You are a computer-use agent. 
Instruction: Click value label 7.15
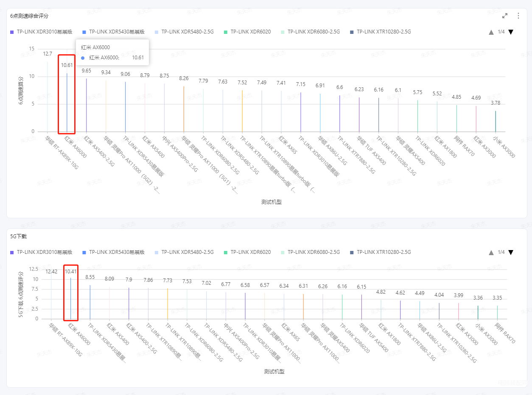301,85
